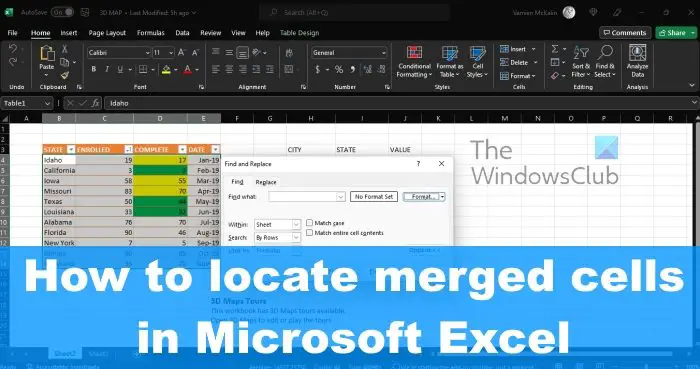This screenshot has height=369, width=700.
Task: Click the Sort & Filter icon
Action: [581, 53]
